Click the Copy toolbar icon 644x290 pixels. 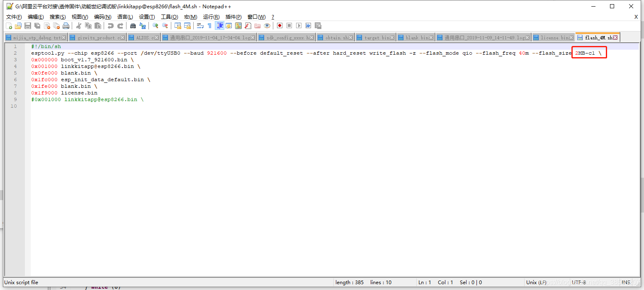click(x=88, y=26)
